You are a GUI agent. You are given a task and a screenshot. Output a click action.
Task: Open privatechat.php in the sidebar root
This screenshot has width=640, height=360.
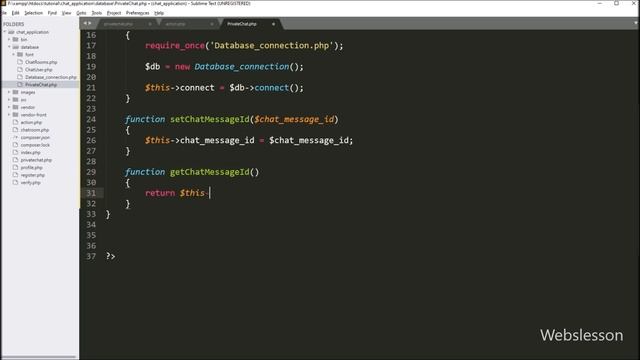pyautogui.click(x=36, y=160)
